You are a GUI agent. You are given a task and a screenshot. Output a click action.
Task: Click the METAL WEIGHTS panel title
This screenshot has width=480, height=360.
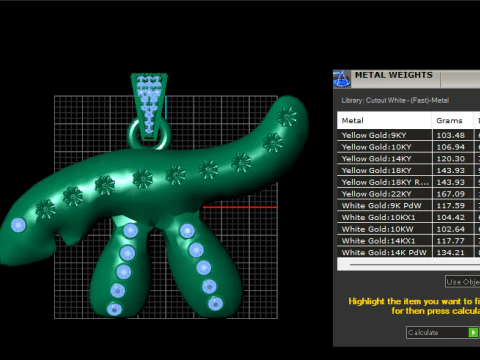(394, 75)
